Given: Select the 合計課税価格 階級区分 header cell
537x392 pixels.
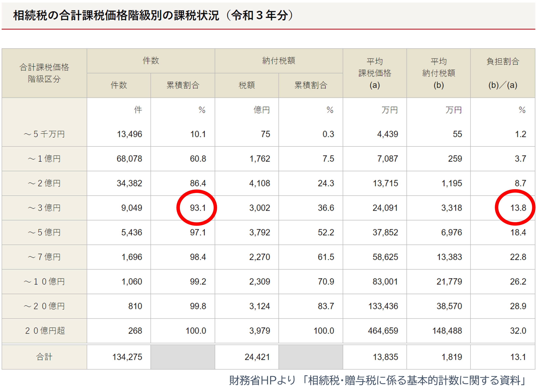Looking at the screenshot, I should pos(44,73).
